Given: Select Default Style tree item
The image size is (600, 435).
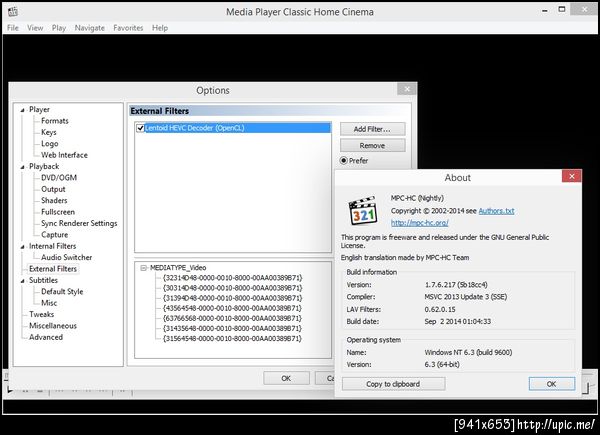Looking at the screenshot, I should (62, 292).
